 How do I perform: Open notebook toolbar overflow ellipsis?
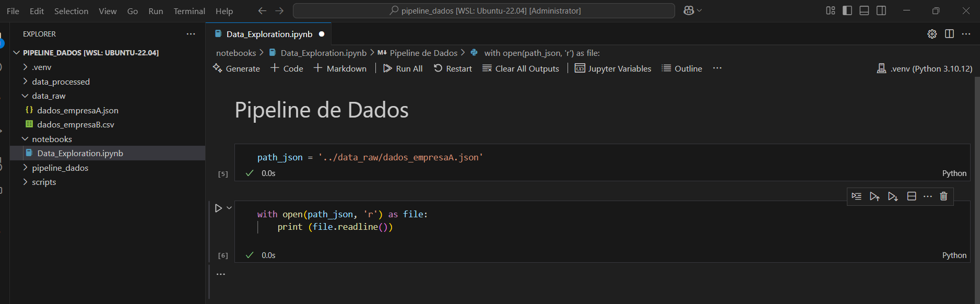(717, 68)
